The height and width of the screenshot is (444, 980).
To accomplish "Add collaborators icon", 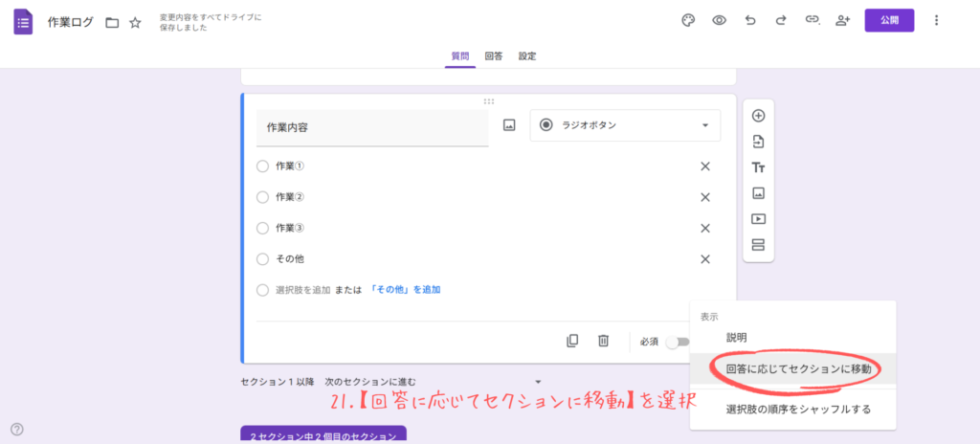I will click(x=842, y=20).
